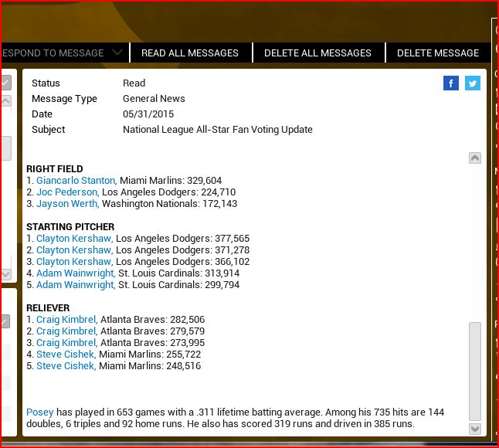The height and width of the screenshot is (448, 499).
Task: Open Jayson Werth player link
Action: tap(68, 204)
